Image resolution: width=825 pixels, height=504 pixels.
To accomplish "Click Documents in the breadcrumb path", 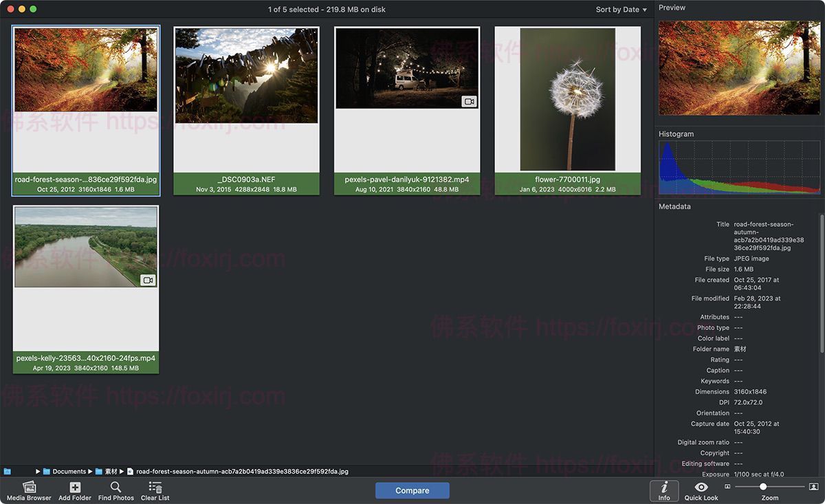I will click(69, 471).
